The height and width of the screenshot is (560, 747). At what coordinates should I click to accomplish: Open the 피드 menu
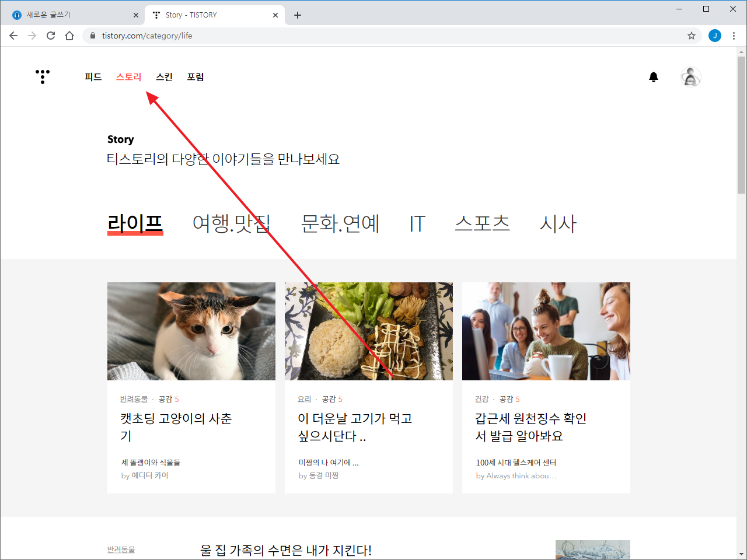coord(93,77)
